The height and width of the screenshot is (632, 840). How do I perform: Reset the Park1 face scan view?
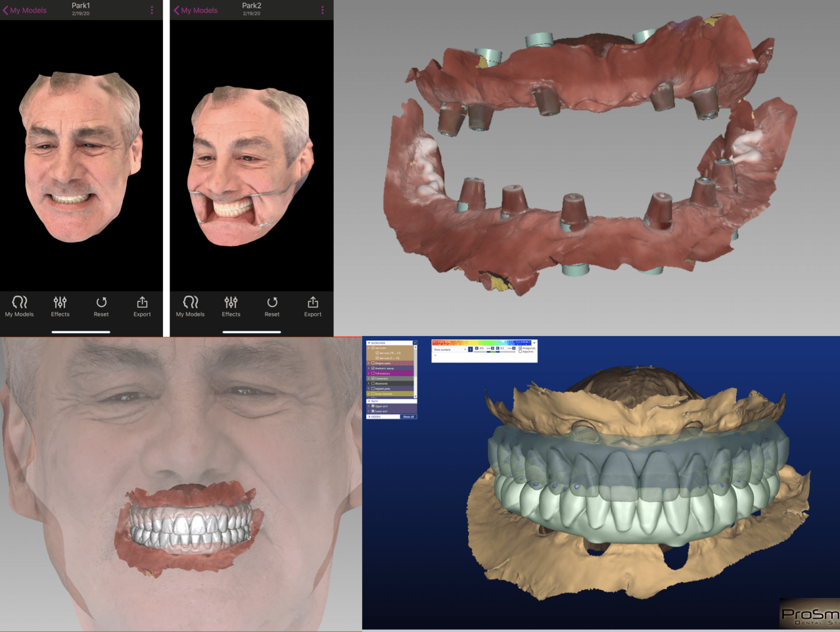click(101, 305)
